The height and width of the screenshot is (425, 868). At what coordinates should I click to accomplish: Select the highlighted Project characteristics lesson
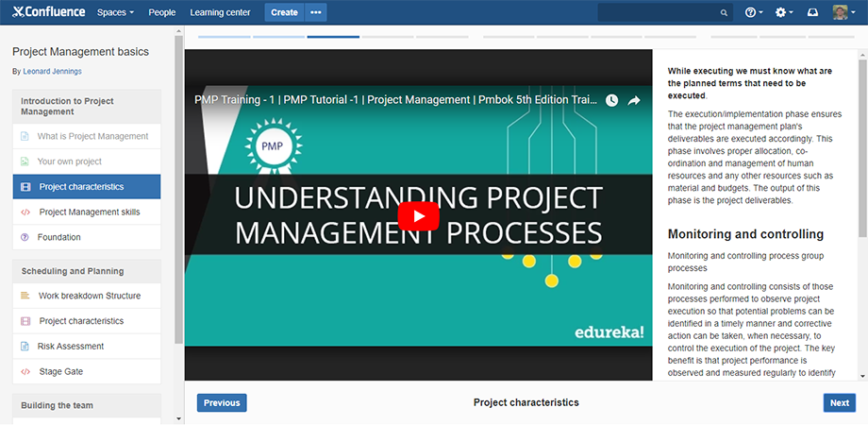coord(87,187)
